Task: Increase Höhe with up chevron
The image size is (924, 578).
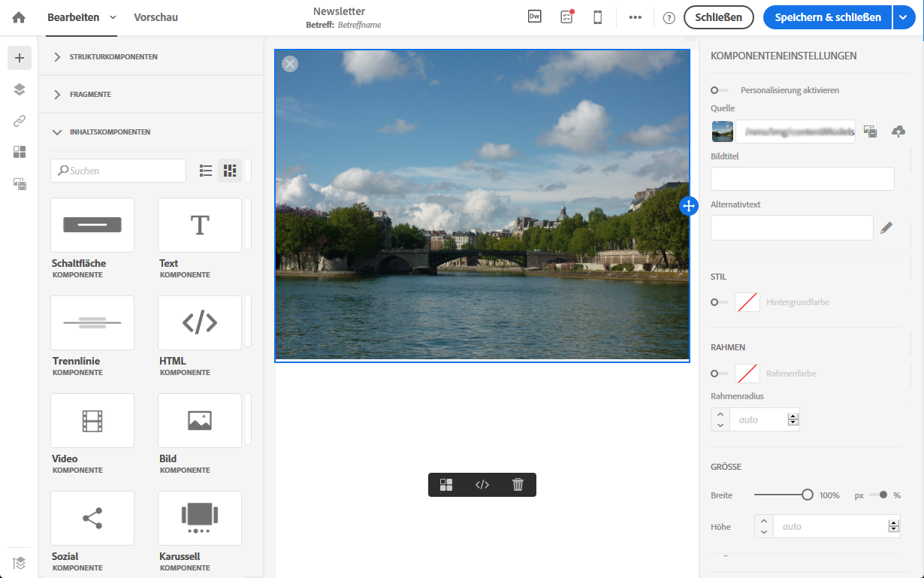Action: pos(764,521)
